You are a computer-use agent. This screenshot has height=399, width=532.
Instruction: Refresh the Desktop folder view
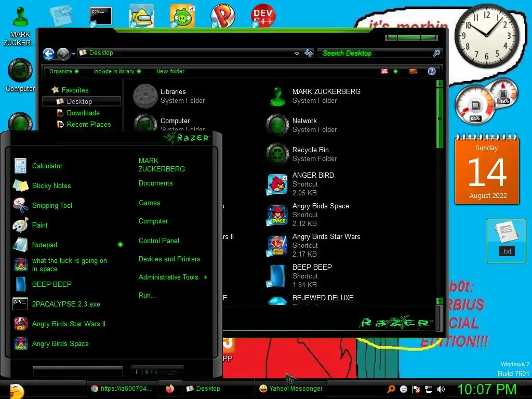pyautogui.click(x=309, y=53)
